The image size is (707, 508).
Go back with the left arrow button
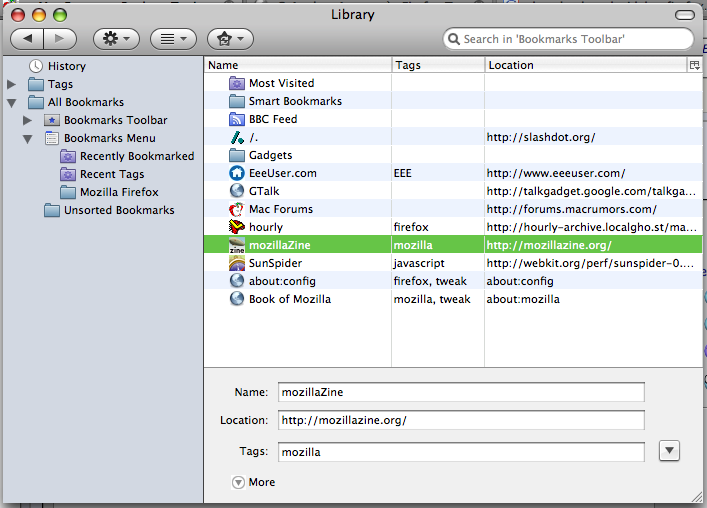[x=27, y=39]
